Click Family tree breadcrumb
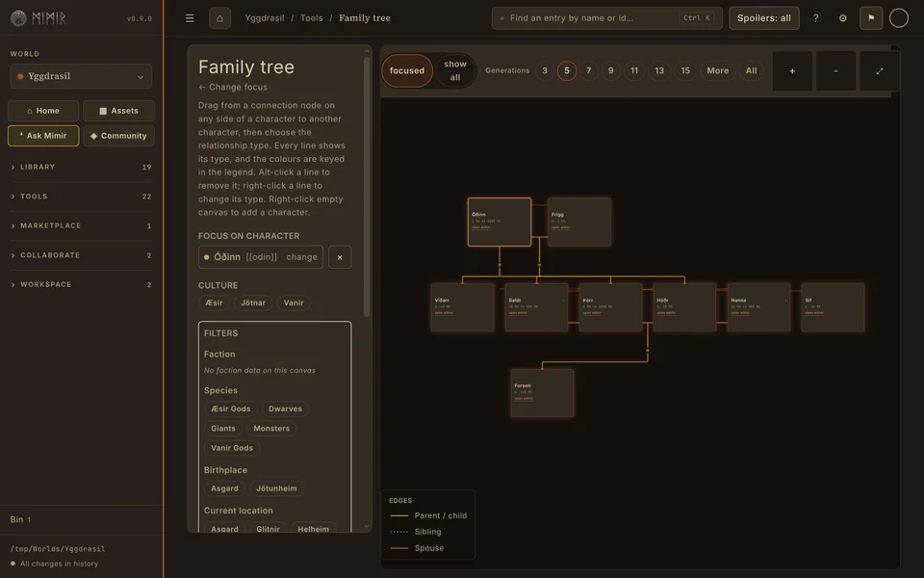924x578 pixels. pos(364,18)
